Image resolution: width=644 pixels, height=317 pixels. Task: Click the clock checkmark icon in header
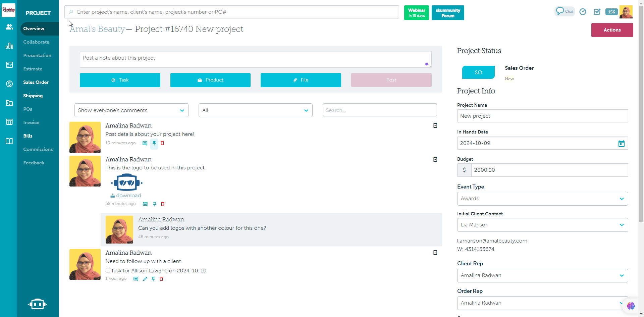(x=583, y=12)
